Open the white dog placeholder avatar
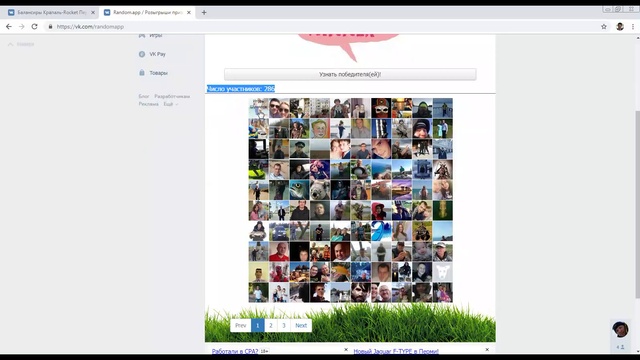 tap(442, 272)
